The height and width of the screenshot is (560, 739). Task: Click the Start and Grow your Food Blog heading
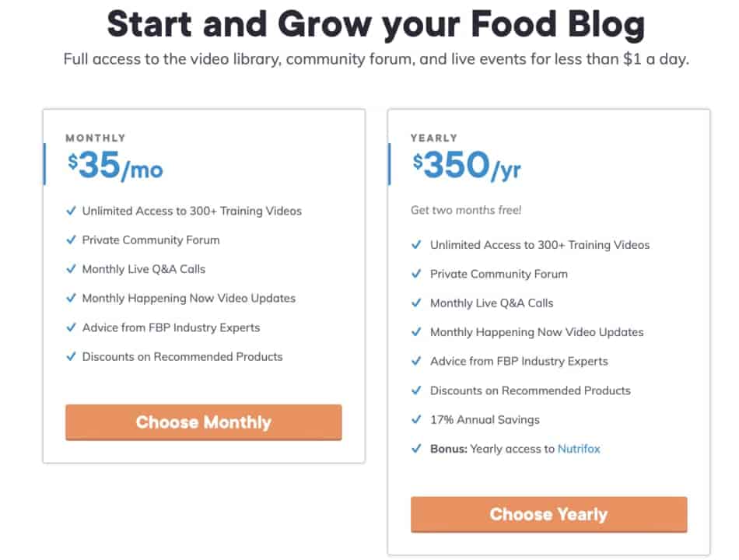pyautogui.click(x=376, y=23)
